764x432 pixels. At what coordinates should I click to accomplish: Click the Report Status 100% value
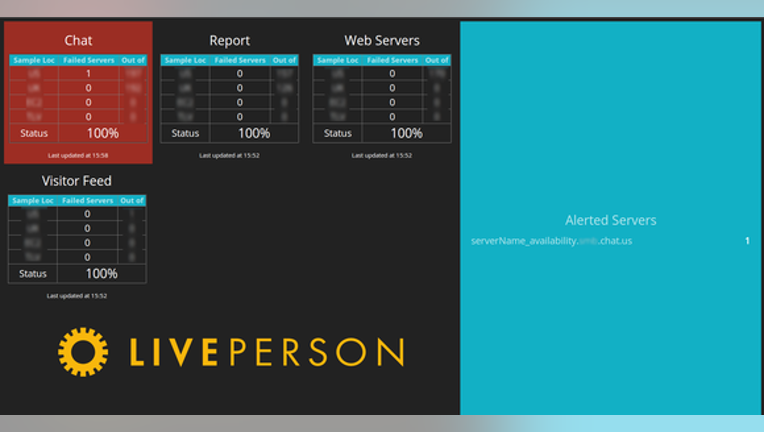coord(254,133)
